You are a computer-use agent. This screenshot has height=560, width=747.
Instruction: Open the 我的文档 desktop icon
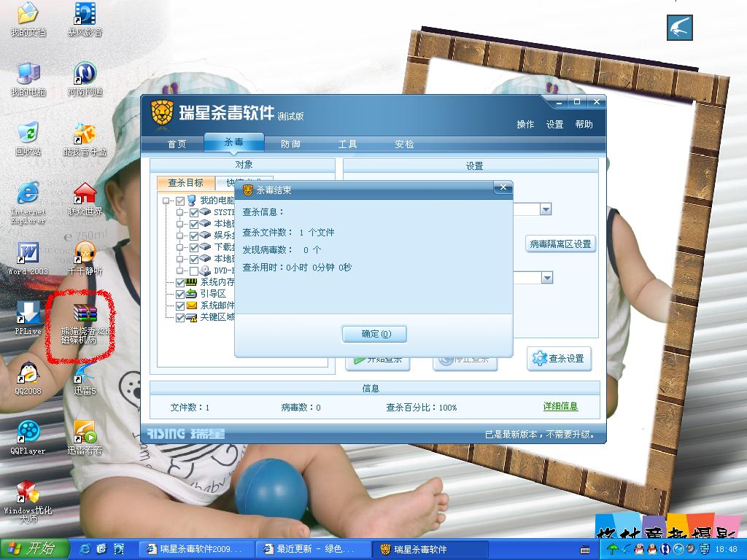tap(28, 19)
